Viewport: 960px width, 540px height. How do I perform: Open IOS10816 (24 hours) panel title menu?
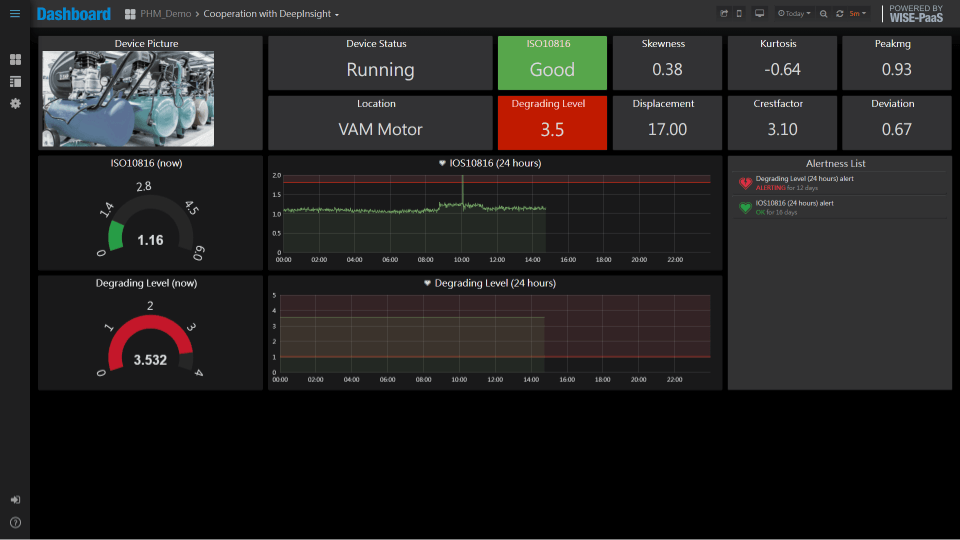pos(495,163)
